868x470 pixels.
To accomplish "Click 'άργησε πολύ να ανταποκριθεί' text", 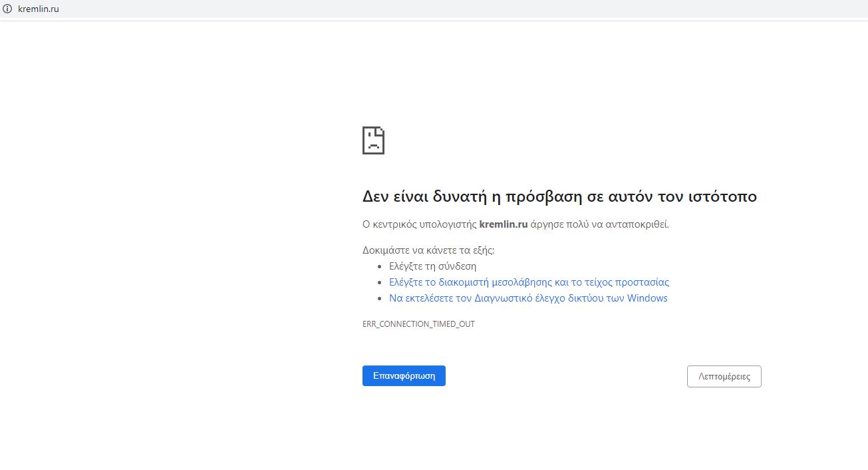I will click(x=599, y=224).
